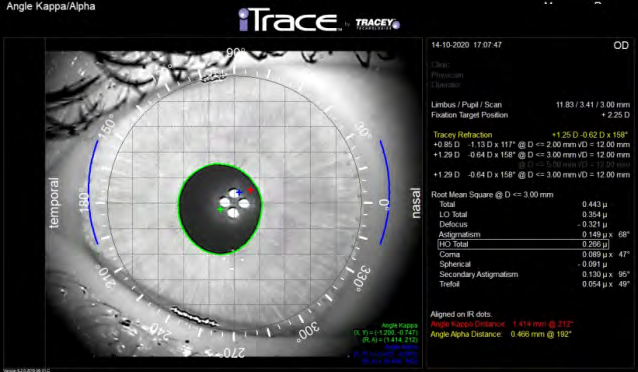
Task: Click the "Defocus" row label
Action: click(x=453, y=224)
